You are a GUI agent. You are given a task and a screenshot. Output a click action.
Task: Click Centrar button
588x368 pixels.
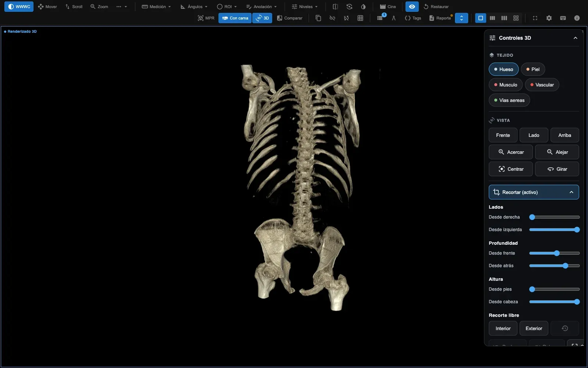coord(511,169)
